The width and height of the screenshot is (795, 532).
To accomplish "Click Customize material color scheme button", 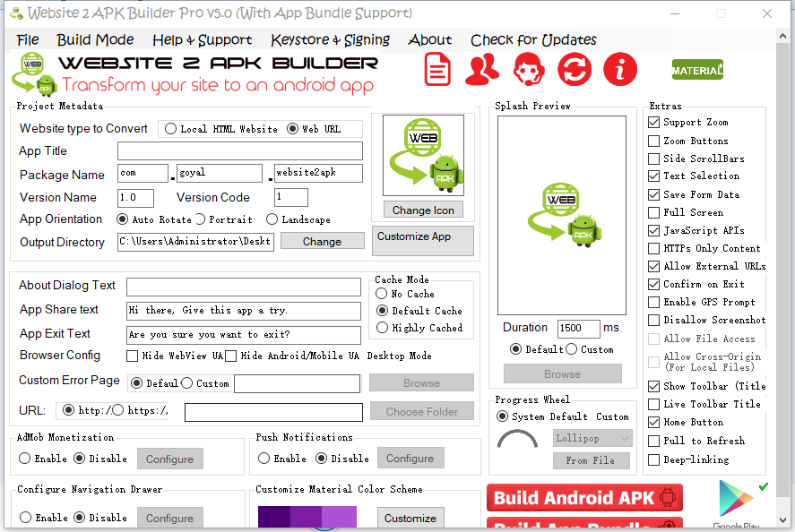I will click(410, 518).
